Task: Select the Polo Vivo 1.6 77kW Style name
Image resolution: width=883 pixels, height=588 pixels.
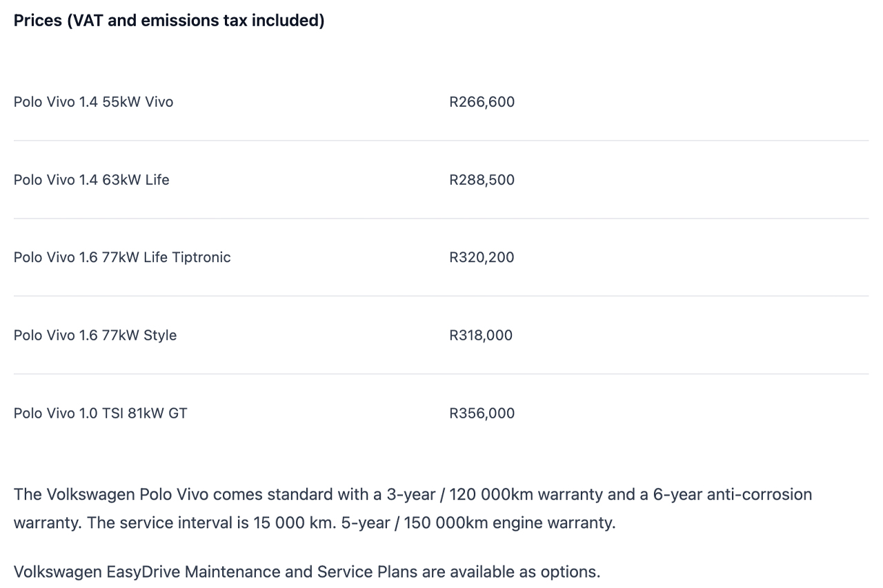Action: pyautogui.click(x=95, y=335)
